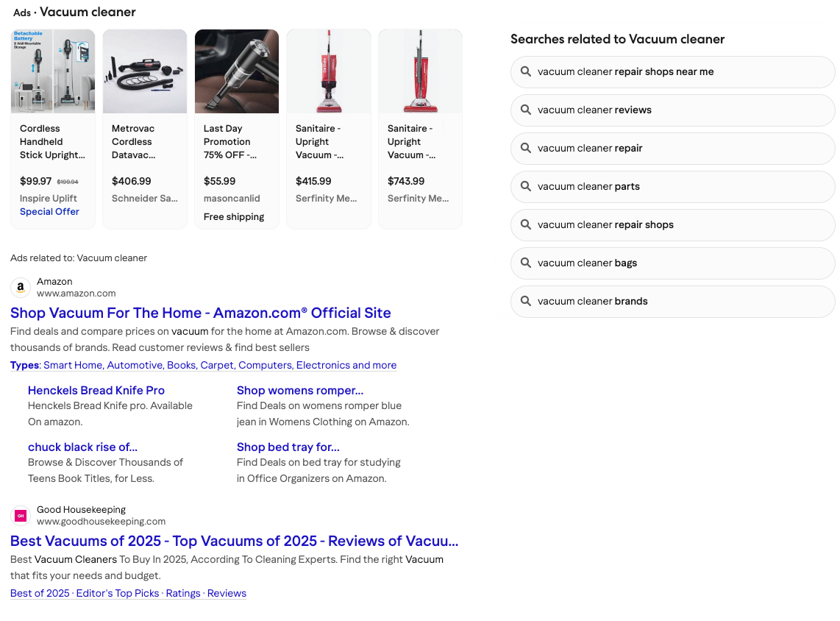The height and width of the screenshot is (621, 840).
Task: Open Metrovac Cordless Datavac product image
Action: point(145,71)
